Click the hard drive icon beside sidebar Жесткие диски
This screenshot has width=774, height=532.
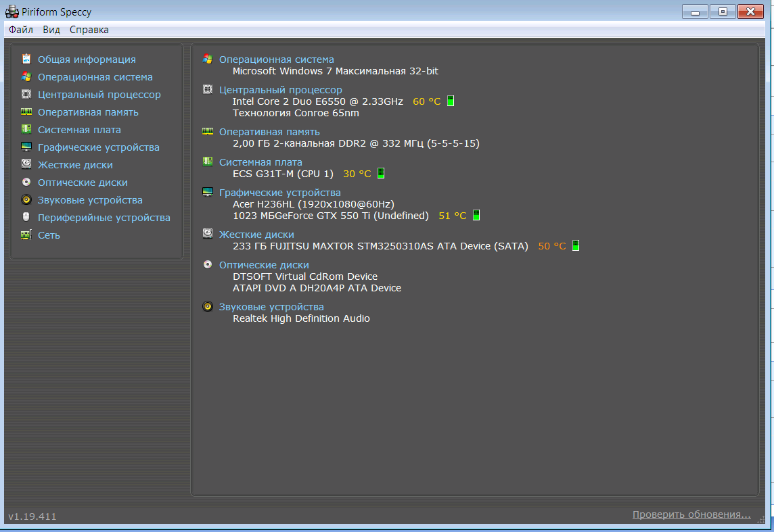tap(26, 164)
